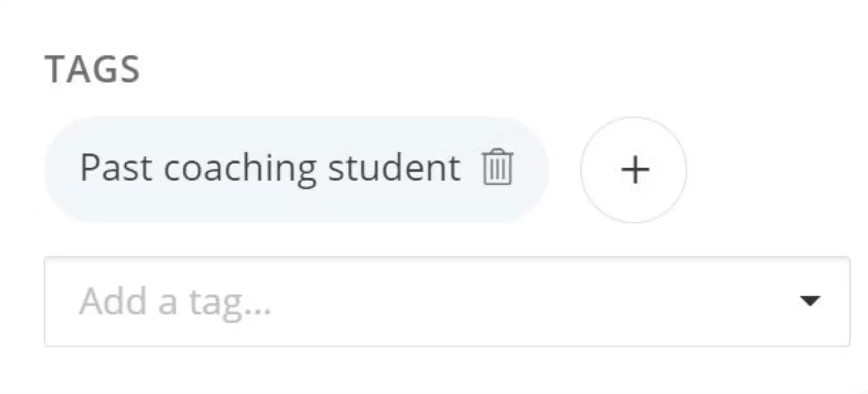Viewport: 868px width, 394px height.
Task: Delete the Past coaching student tag
Action: click(497, 168)
